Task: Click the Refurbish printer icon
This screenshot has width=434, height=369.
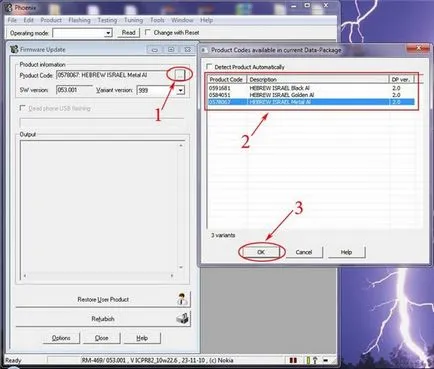Action: (x=182, y=319)
